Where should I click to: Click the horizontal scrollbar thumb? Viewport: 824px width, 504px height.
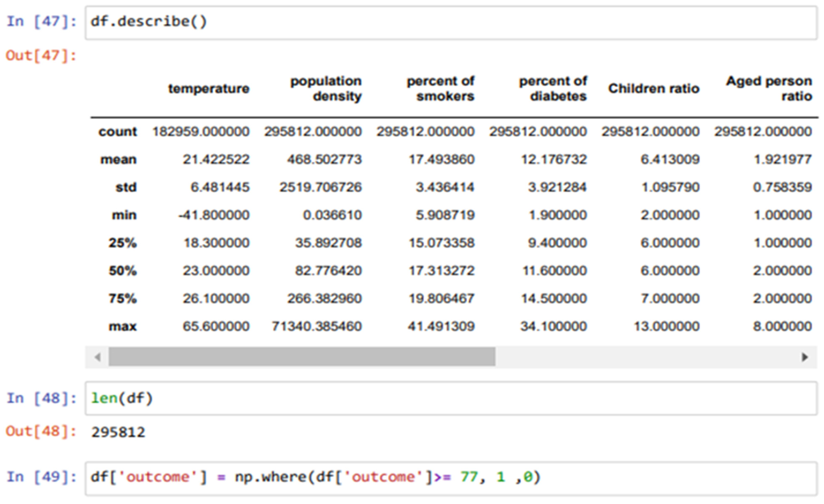click(x=302, y=357)
